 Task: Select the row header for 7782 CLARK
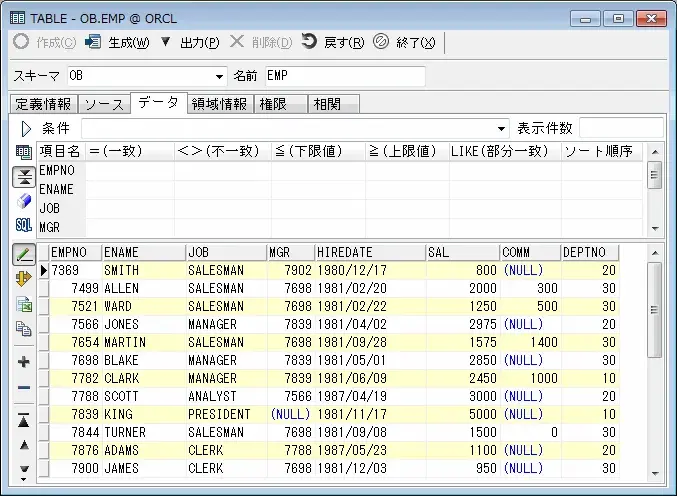point(44,378)
